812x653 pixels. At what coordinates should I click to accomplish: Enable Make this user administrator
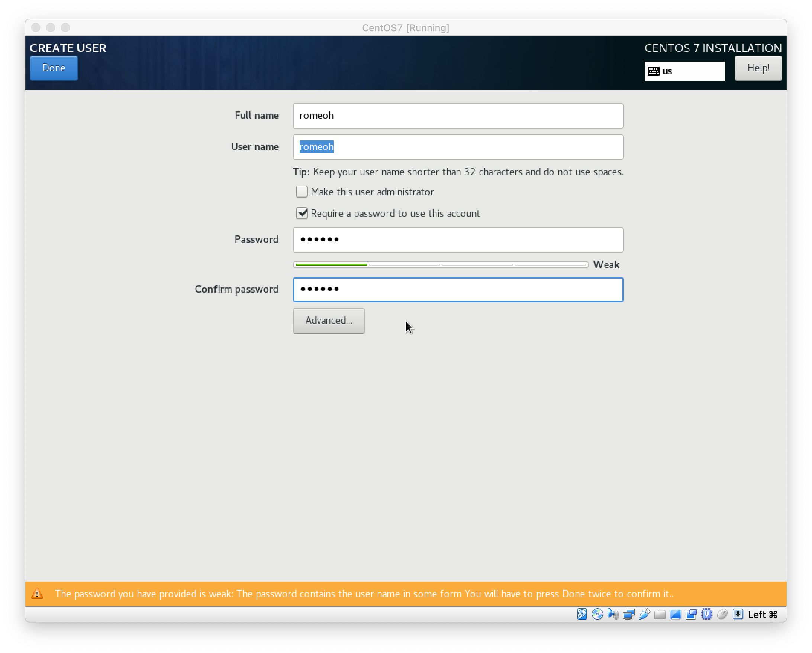[302, 192]
